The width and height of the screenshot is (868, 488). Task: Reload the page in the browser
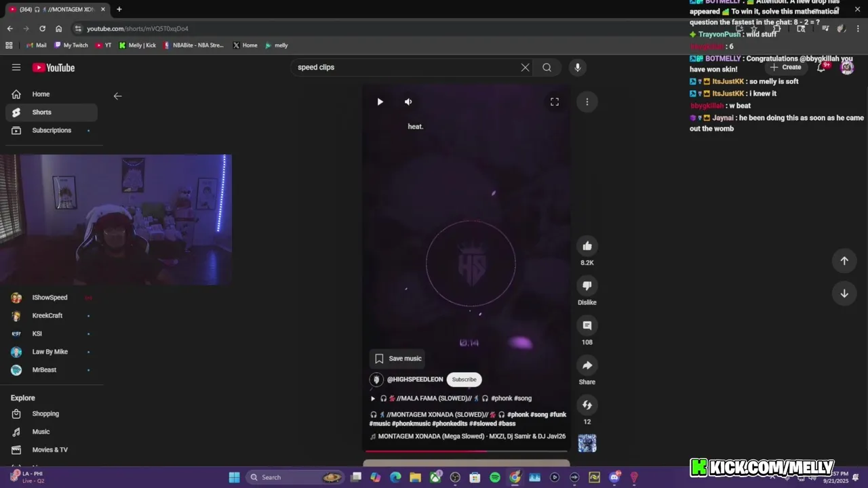[x=42, y=28]
